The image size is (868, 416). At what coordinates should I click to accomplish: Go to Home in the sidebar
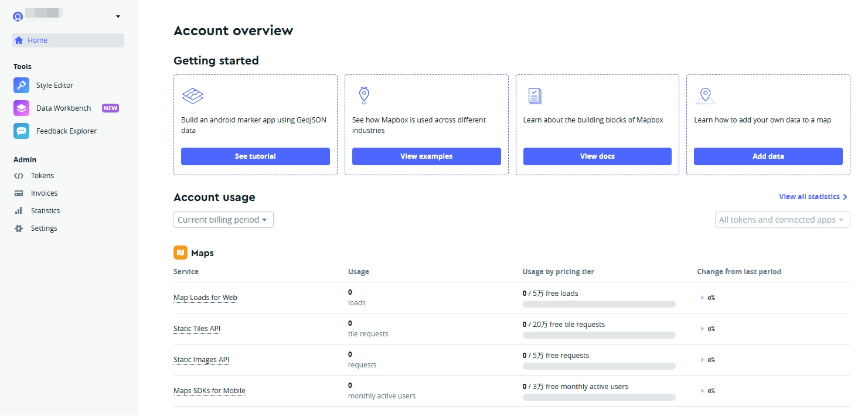tap(68, 40)
